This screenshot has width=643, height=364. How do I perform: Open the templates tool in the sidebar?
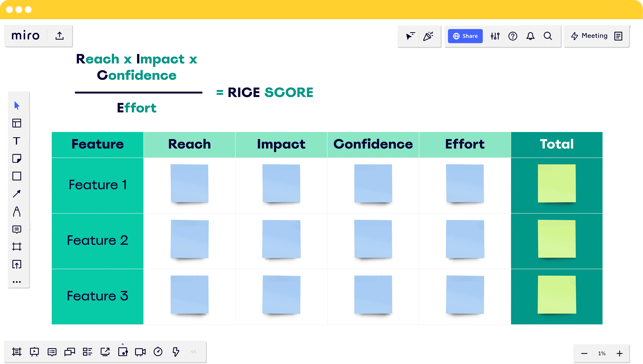[x=17, y=123]
